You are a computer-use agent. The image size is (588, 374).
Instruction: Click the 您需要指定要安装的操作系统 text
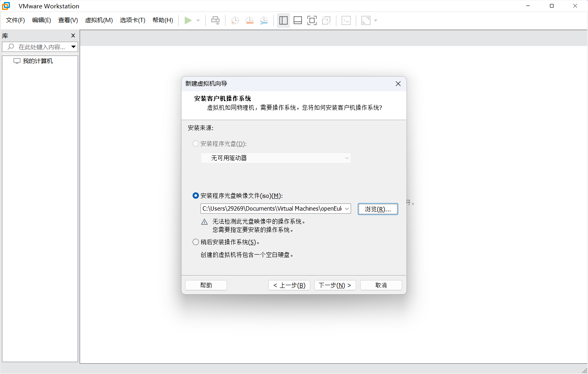tap(253, 230)
